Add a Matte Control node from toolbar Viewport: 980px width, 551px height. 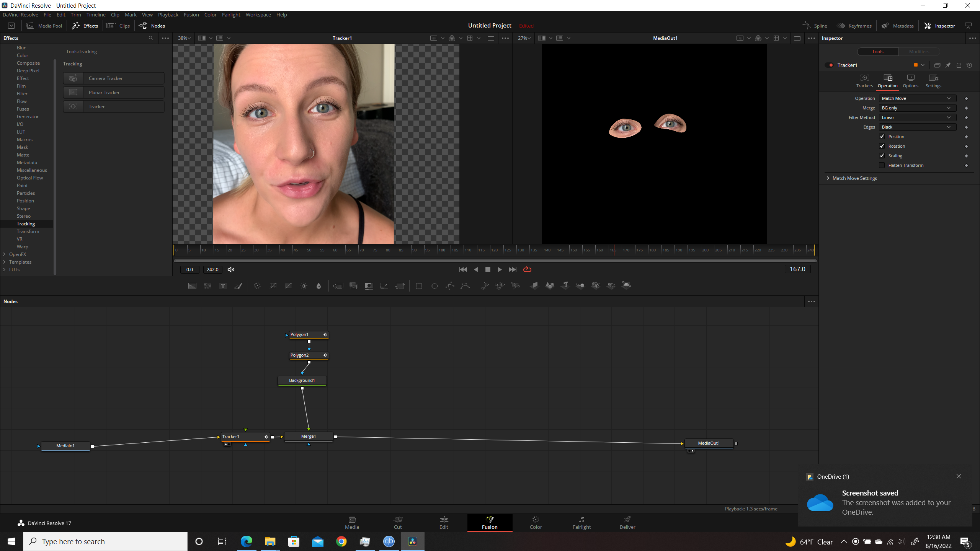(x=369, y=286)
